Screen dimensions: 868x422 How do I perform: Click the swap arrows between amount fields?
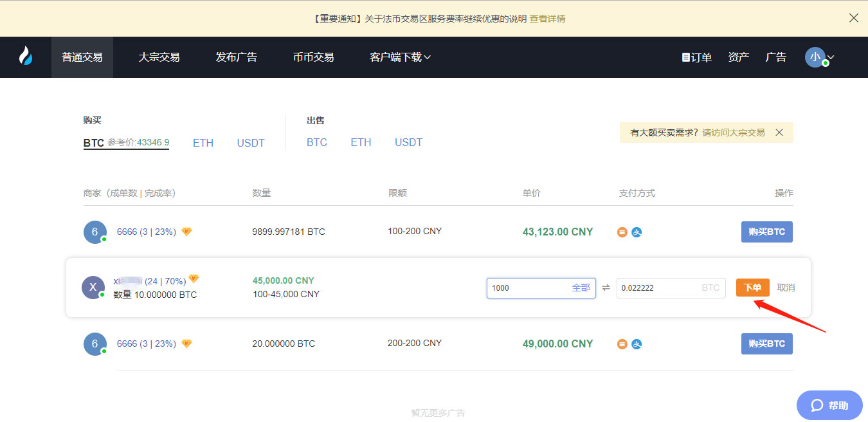pos(606,288)
